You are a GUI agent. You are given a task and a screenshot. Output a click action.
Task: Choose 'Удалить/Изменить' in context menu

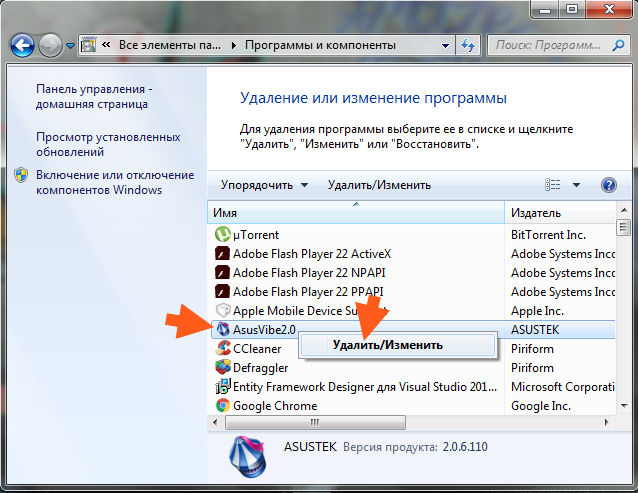click(397, 345)
